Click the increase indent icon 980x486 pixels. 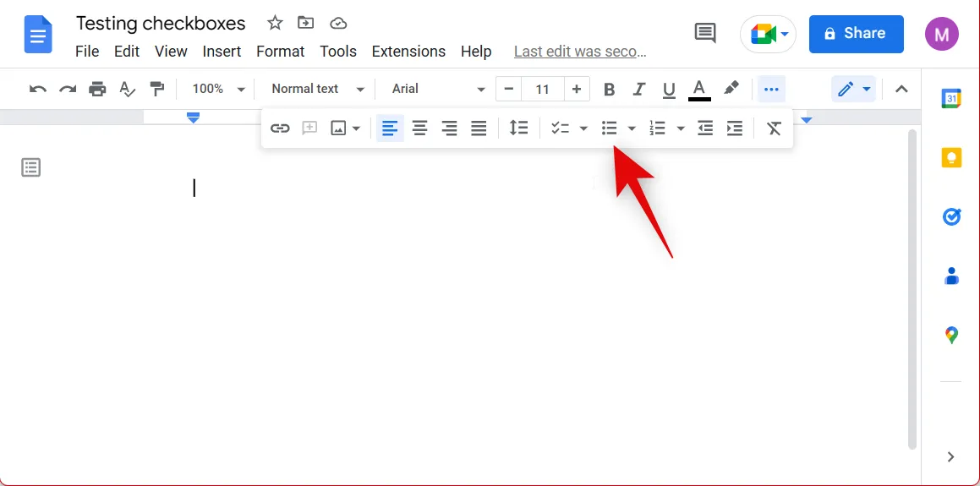735,128
